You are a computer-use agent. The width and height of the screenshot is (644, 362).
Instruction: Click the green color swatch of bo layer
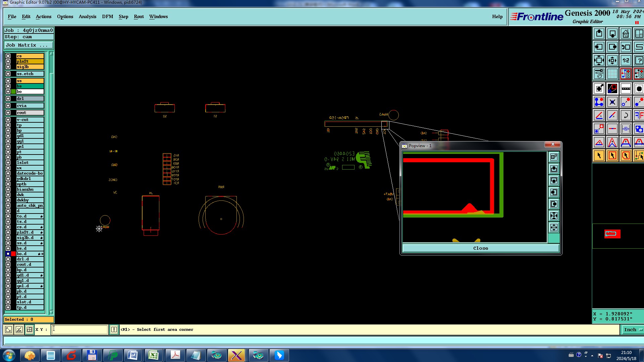[13, 92]
